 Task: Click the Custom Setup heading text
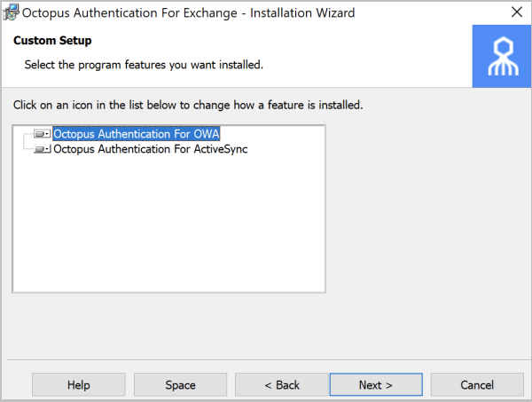pos(52,41)
